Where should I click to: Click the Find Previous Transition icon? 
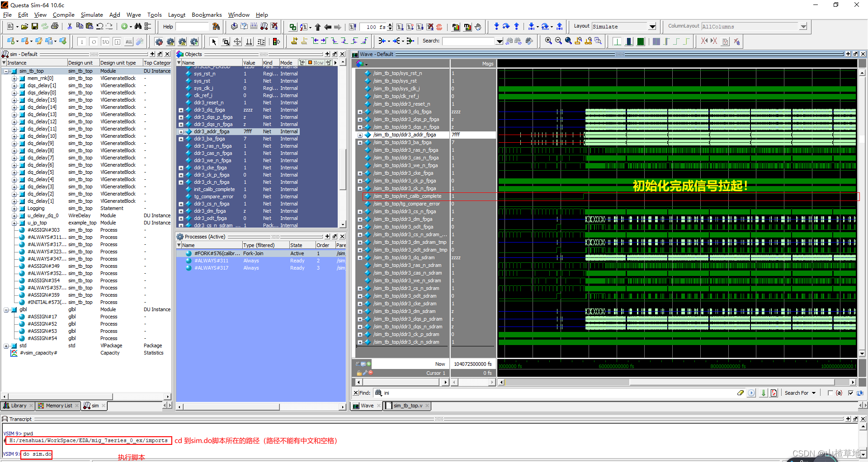click(x=314, y=42)
